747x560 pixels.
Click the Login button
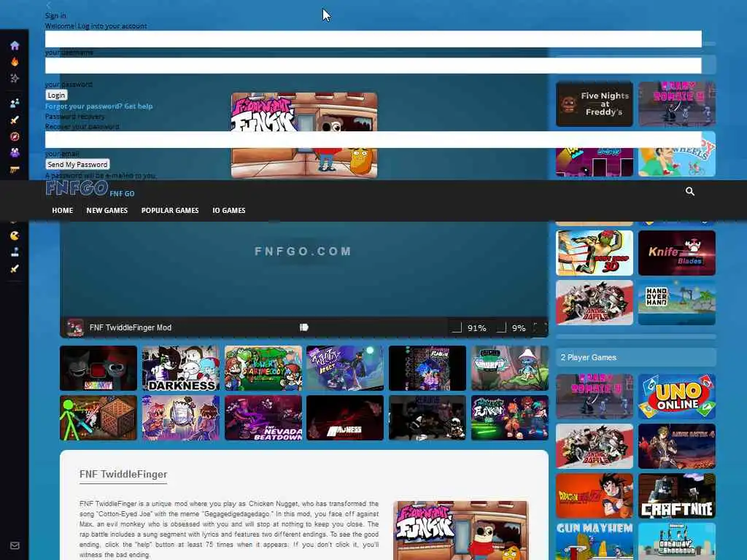56,96
